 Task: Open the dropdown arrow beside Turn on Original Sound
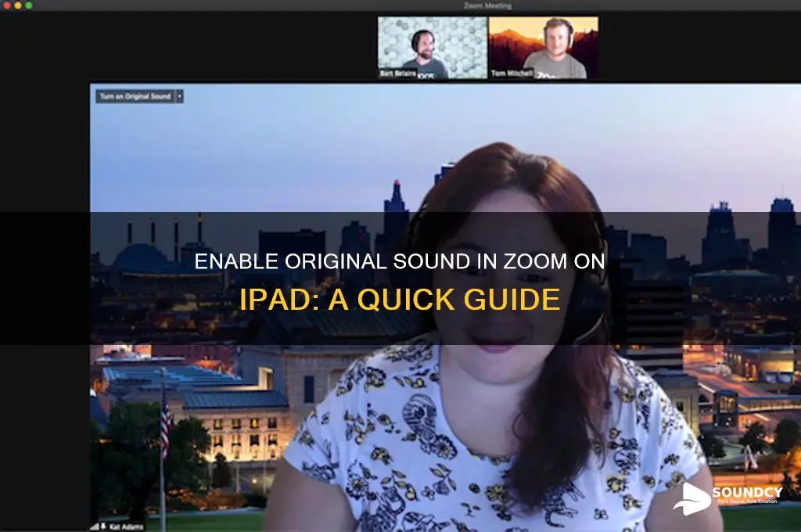tap(180, 96)
